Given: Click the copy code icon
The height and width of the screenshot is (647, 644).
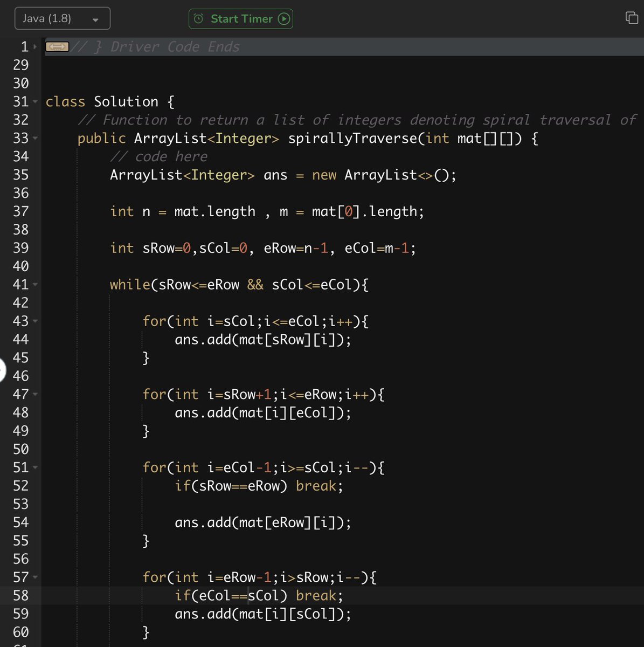Looking at the screenshot, I should [632, 18].
